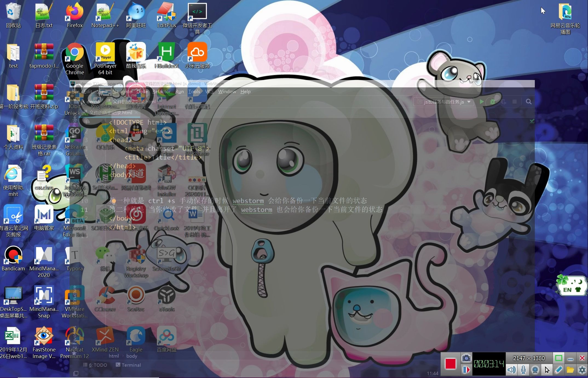Screen dimensions: 588x378
Task: Open the 6: TODO tool window button
Action: pyautogui.click(x=95, y=365)
